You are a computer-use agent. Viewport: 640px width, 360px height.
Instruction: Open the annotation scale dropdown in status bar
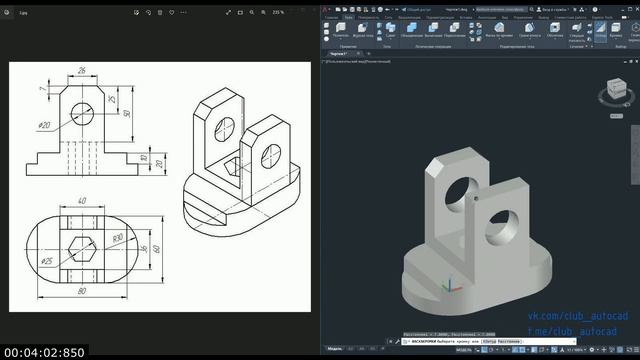pyautogui.click(x=578, y=350)
